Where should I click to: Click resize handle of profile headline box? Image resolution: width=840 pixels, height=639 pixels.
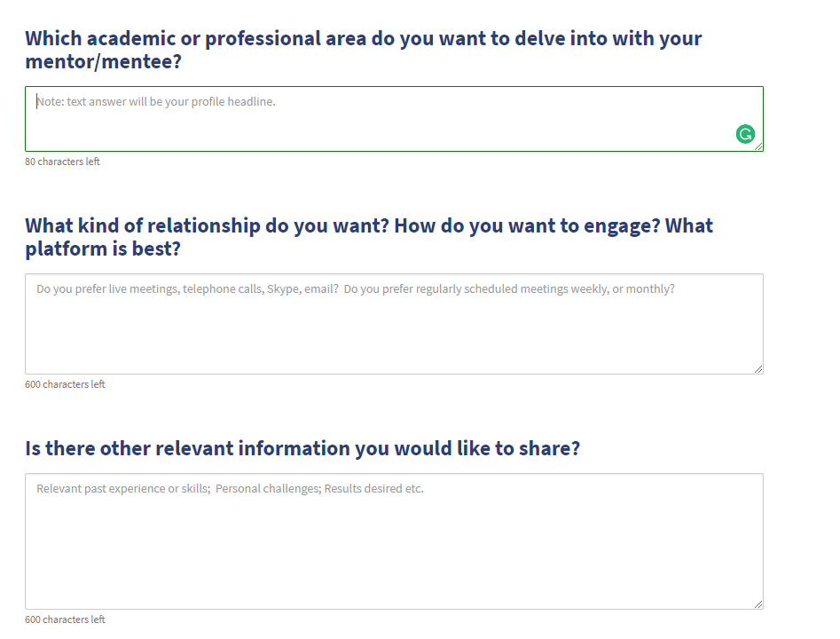pyautogui.click(x=758, y=146)
